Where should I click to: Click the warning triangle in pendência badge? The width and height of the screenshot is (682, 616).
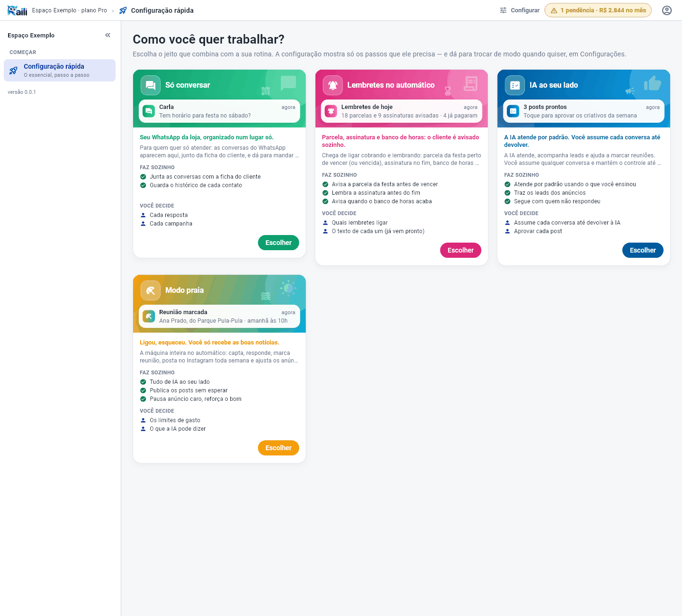tap(554, 10)
